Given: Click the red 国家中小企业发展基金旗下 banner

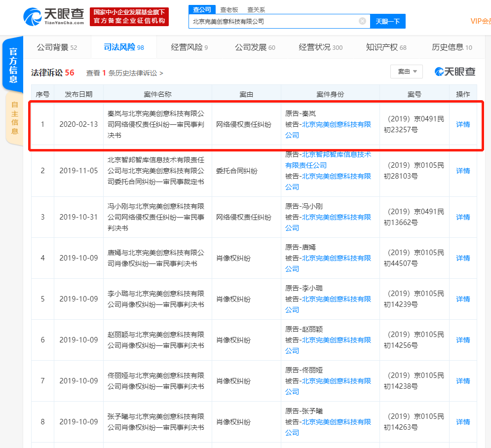Looking at the screenshot, I should point(129,17).
